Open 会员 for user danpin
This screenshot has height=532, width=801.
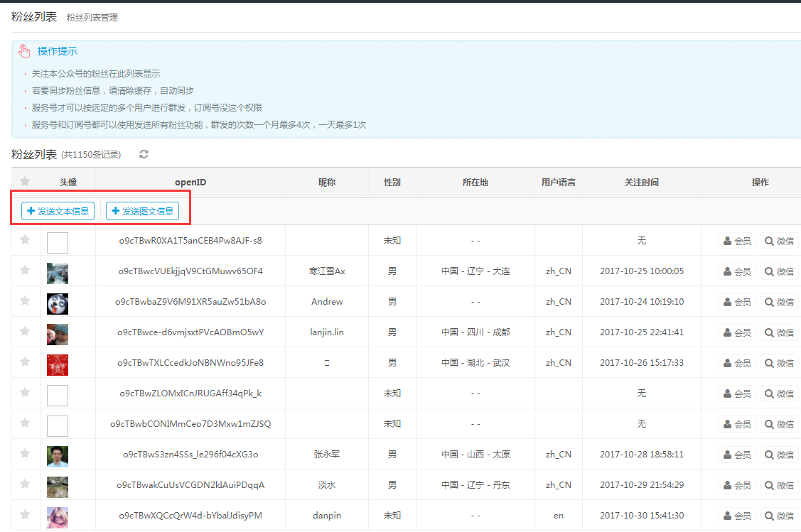(x=736, y=516)
